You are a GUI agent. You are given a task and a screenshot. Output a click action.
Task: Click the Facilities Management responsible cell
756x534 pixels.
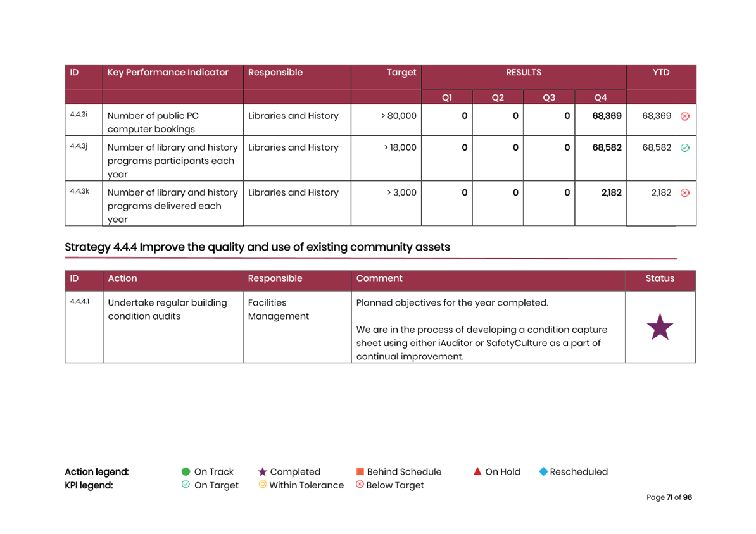click(x=279, y=309)
